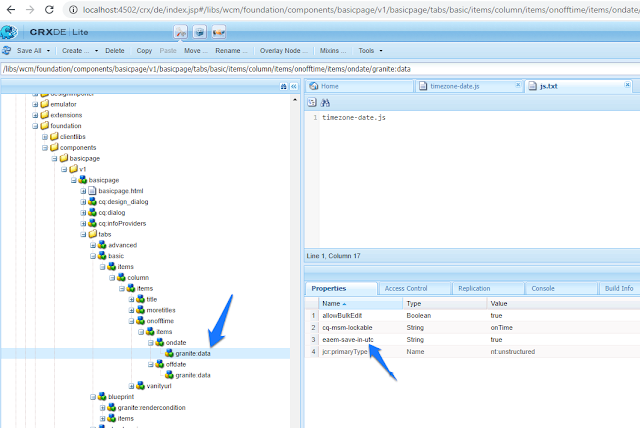
Task: Click the browser back arrow
Action: click(11, 9)
